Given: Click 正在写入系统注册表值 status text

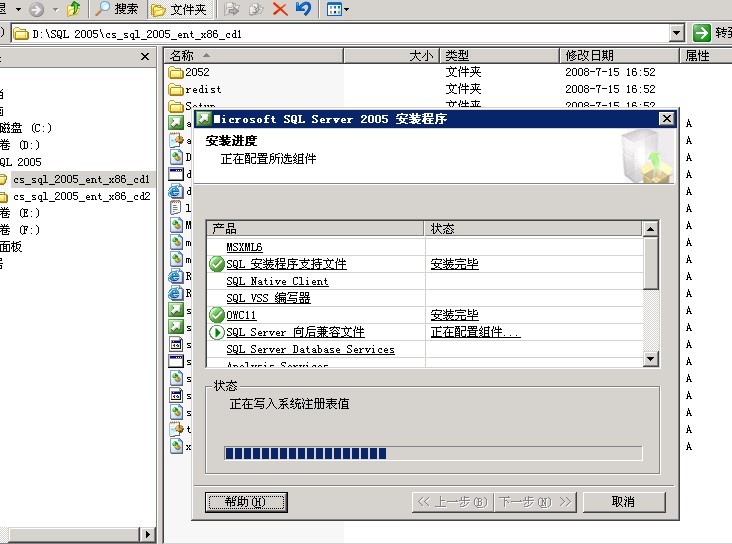Looking at the screenshot, I should point(289,403).
